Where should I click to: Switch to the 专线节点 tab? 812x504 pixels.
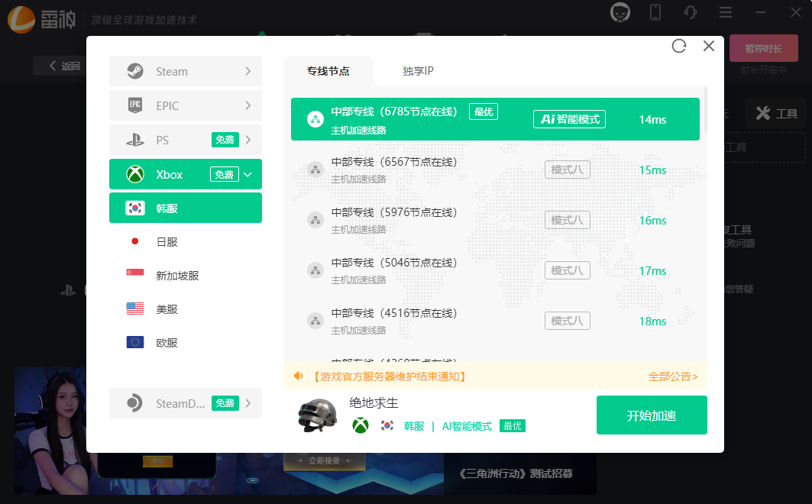pos(328,71)
